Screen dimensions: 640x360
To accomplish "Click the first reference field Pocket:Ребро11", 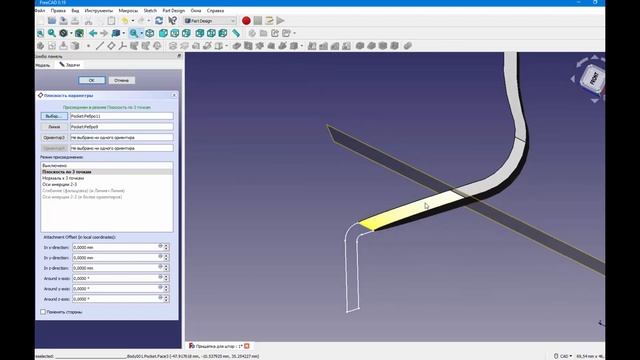I will coord(122,116).
